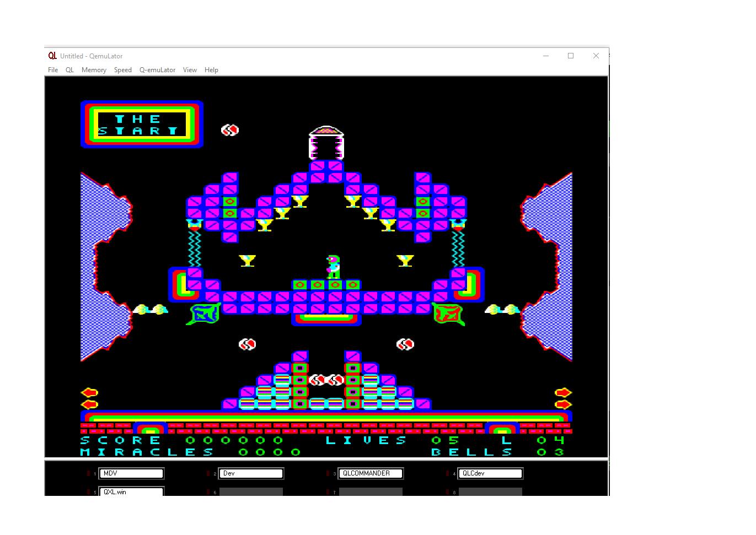This screenshot has height=535, width=756.
Task: Open the Memory menu
Action: coord(94,70)
